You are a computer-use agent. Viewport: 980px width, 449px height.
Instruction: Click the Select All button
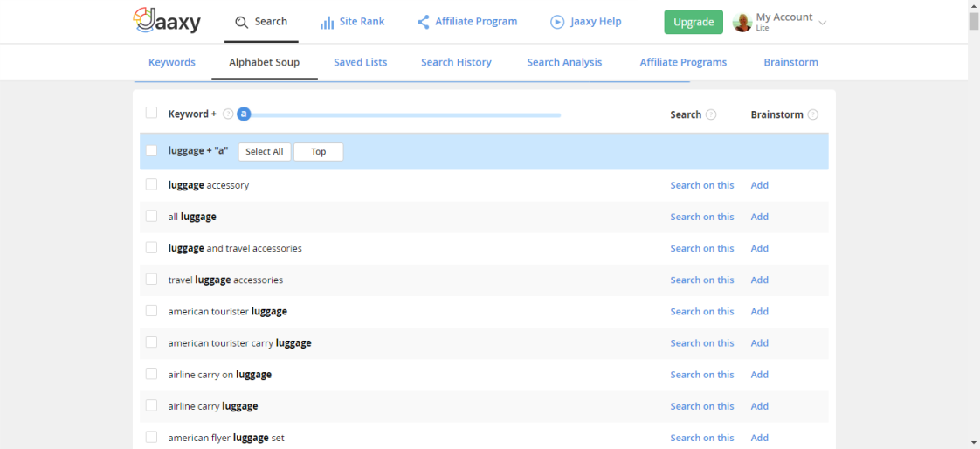[x=265, y=152]
